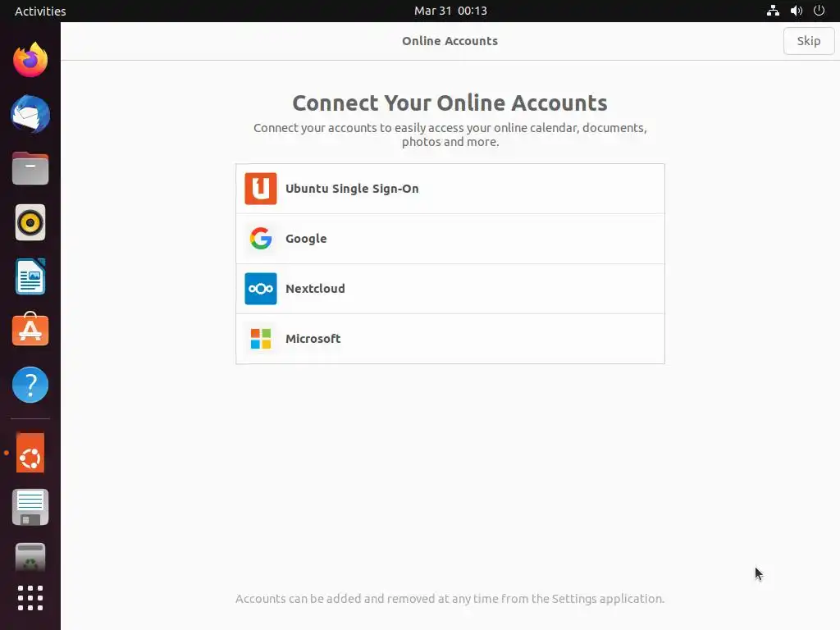
Task: Launch Thunderbird mail from the dock
Action: pyautogui.click(x=30, y=114)
